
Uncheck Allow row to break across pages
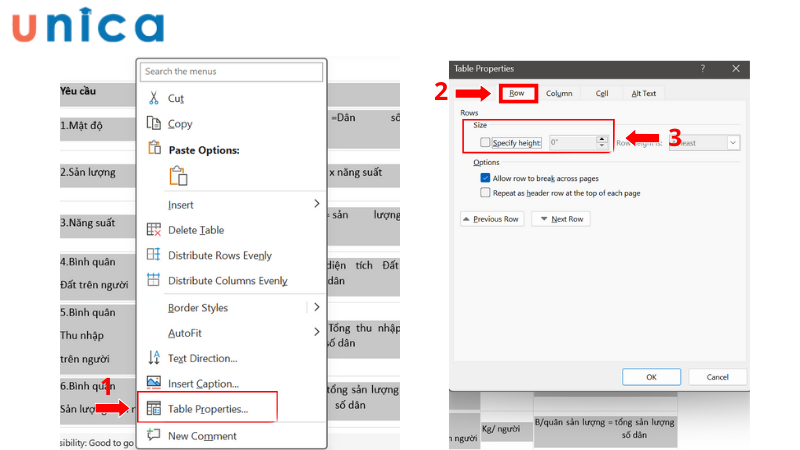[485, 177]
